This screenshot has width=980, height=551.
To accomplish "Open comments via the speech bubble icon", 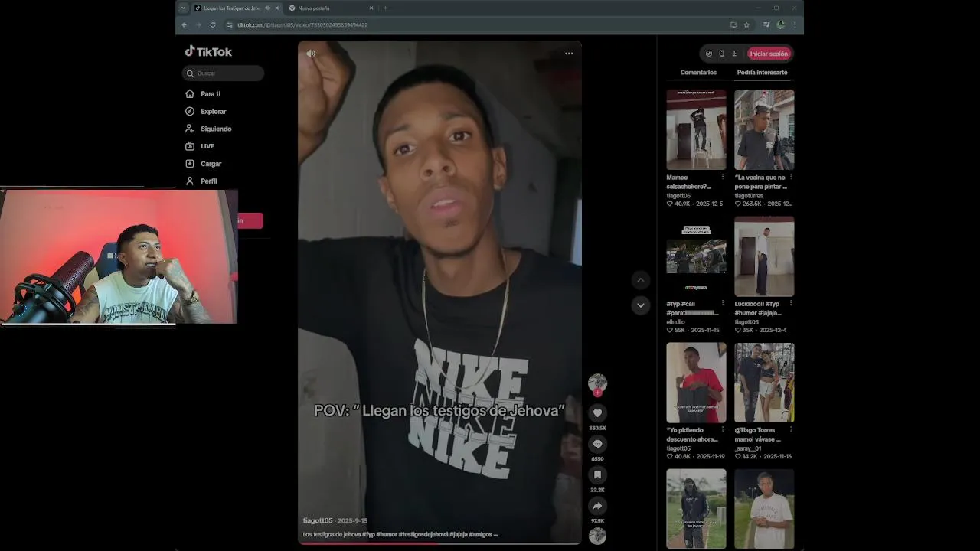I will (597, 444).
